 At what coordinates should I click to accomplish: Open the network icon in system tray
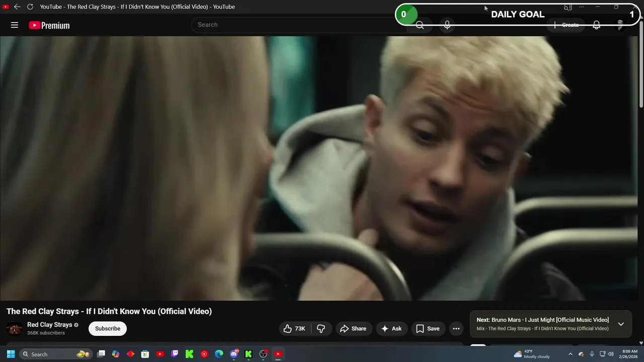[x=602, y=354]
